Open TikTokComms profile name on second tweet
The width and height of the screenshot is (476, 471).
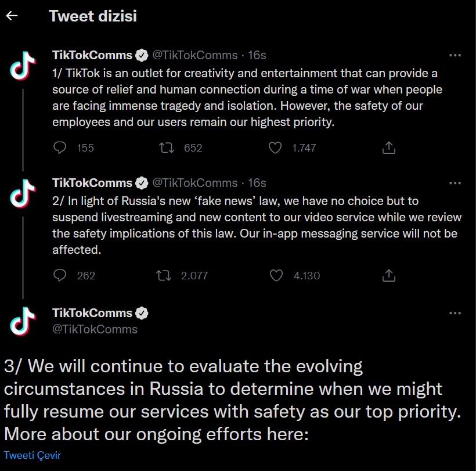pyautogui.click(x=92, y=183)
